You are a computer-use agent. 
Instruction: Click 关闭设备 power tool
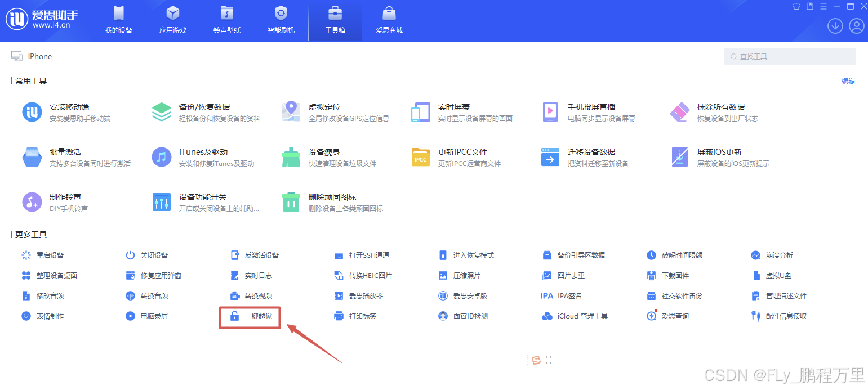146,255
